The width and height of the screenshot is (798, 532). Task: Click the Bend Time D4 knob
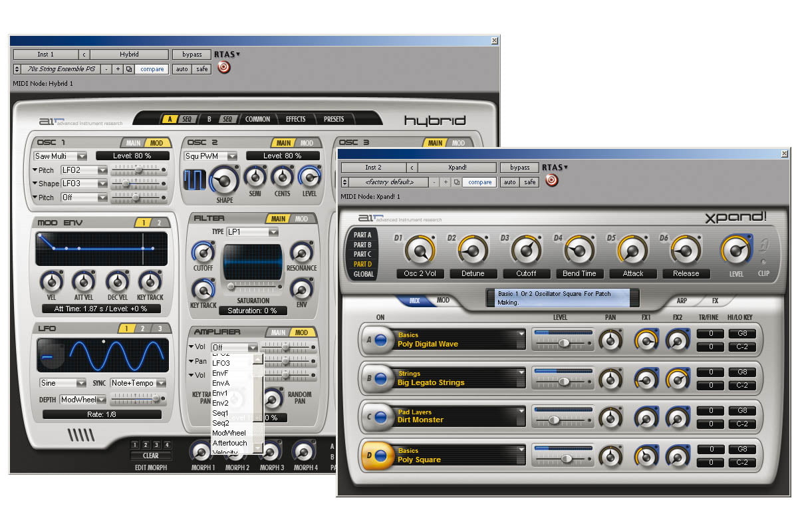click(579, 250)
